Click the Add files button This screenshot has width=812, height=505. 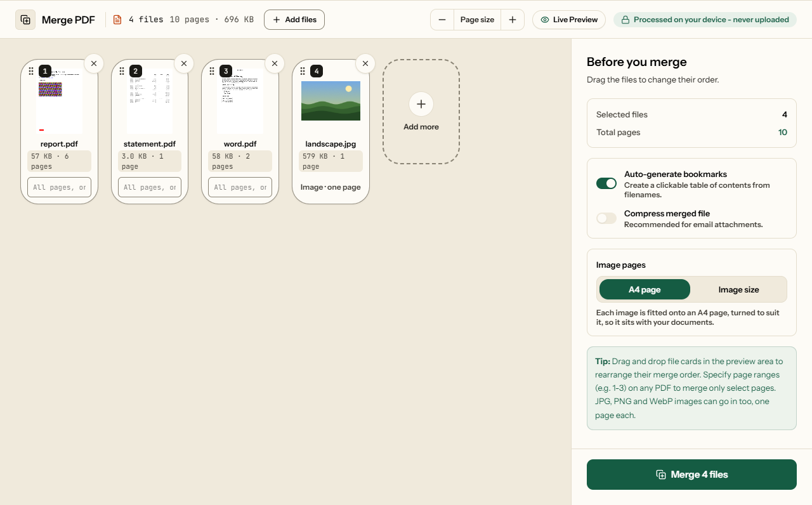[294, 20]
